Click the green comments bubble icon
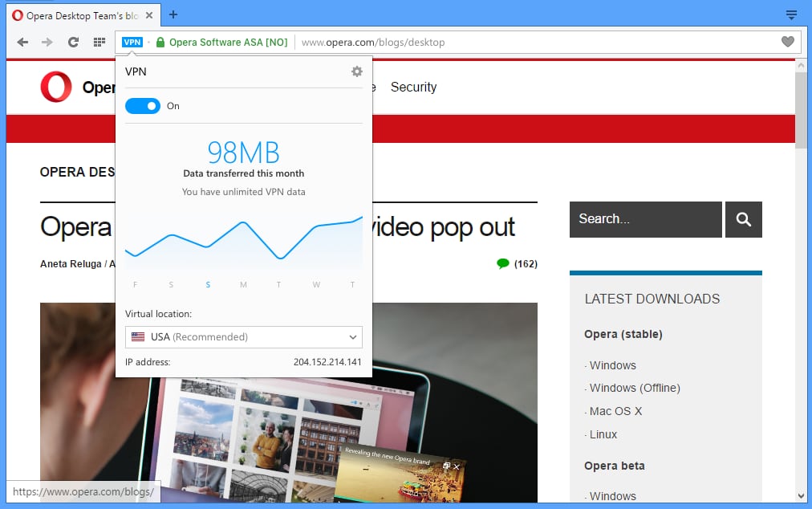 (503, 263)
